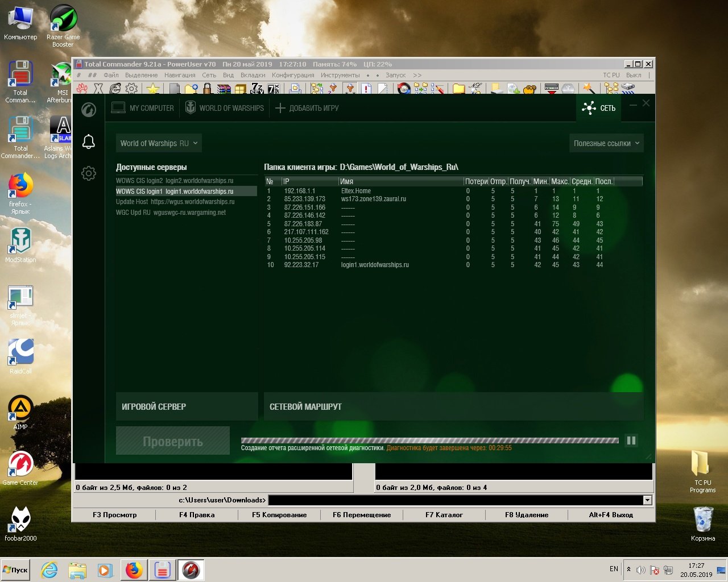Open notifications bell in the sidebar
The height and width of the screenshot is (582, 728).
(89, 142)
